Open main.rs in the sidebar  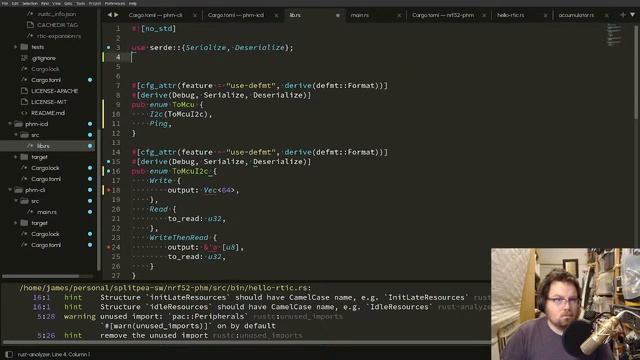[47, 212]
